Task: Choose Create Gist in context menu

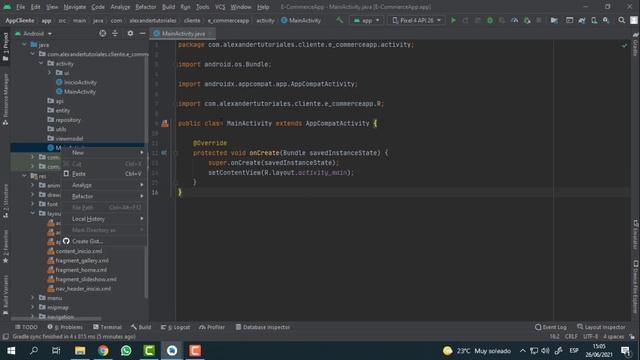Action: (104, 241)
